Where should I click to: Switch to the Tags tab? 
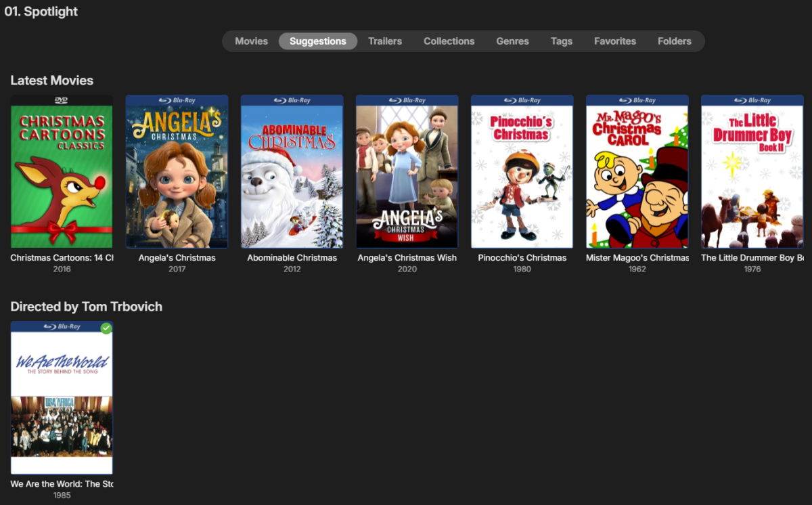click(x=562, y=41)
